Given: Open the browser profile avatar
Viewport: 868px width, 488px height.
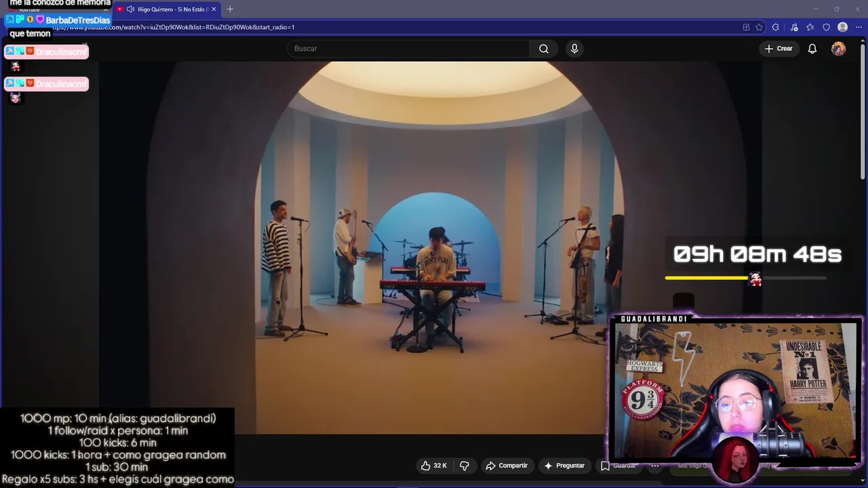Looking at the screenshot, I should coord(842,27).
